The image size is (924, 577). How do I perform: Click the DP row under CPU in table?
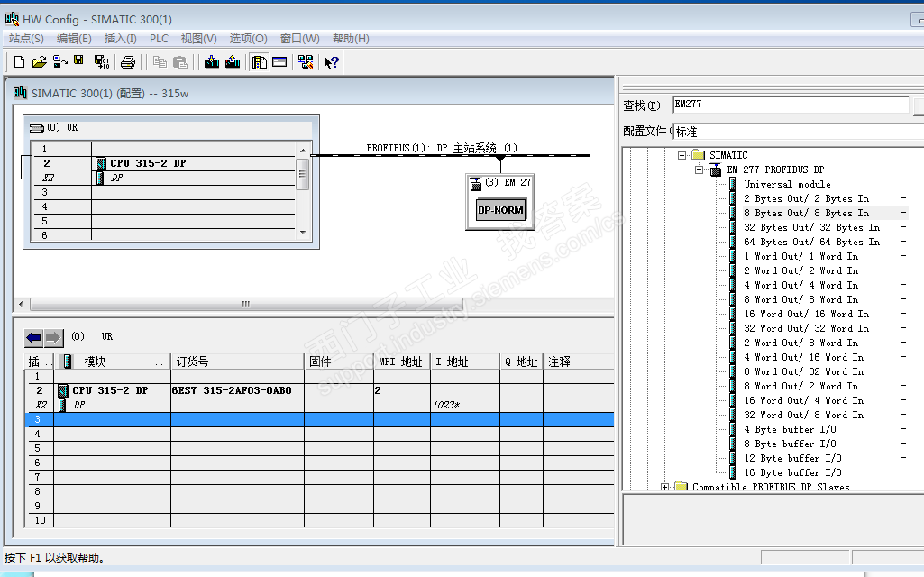tap(319, 405)
